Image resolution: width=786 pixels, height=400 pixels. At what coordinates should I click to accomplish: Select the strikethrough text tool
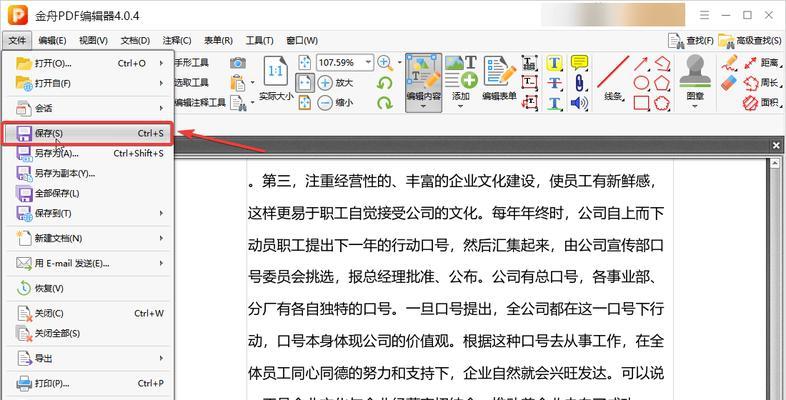pyautogui.click(x=554, y=83)
